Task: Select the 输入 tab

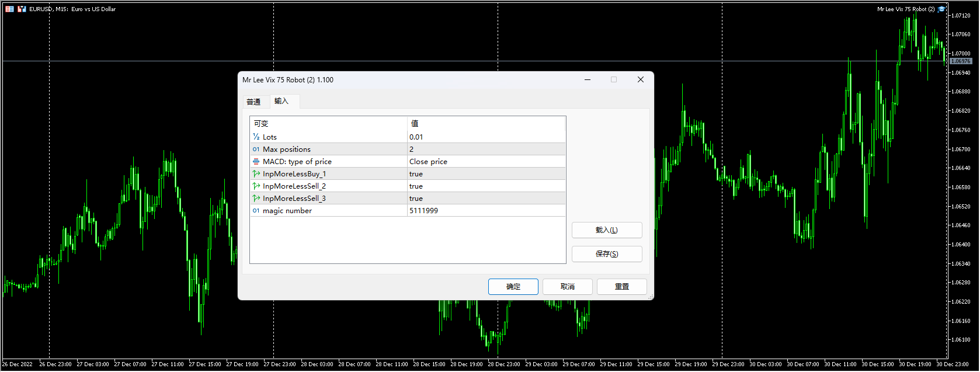Action: tap(282, 101)
